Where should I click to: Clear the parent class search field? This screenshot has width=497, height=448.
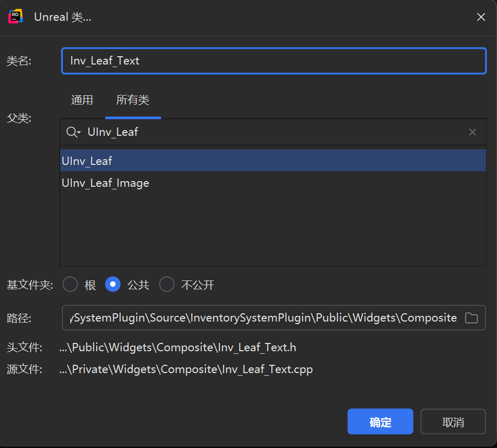[472, 132]
